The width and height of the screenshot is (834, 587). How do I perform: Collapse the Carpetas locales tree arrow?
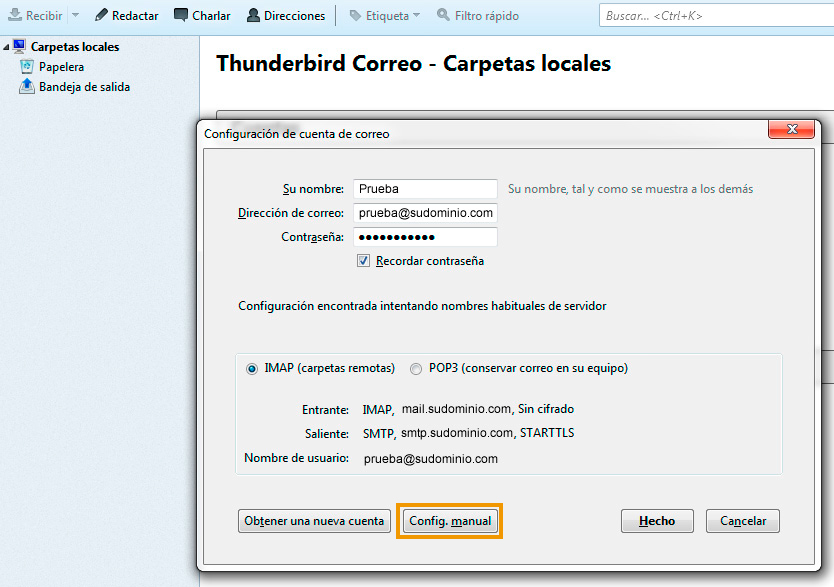6,47
